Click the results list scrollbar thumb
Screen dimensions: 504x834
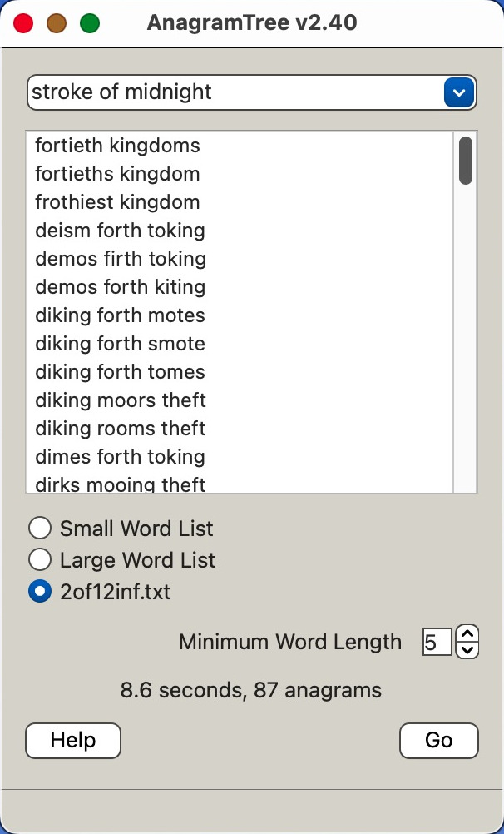pos(466,160)
